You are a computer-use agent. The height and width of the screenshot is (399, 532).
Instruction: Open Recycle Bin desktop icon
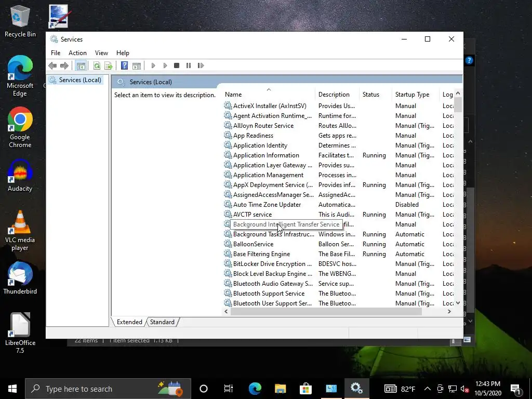[x=20, y=21]
